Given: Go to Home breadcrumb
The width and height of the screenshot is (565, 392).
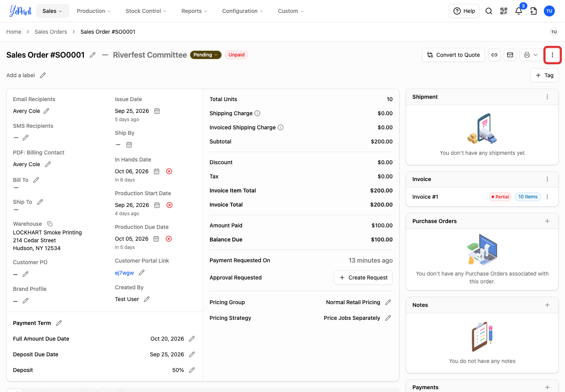Looking at the screenshot, I should coord(14,32).
